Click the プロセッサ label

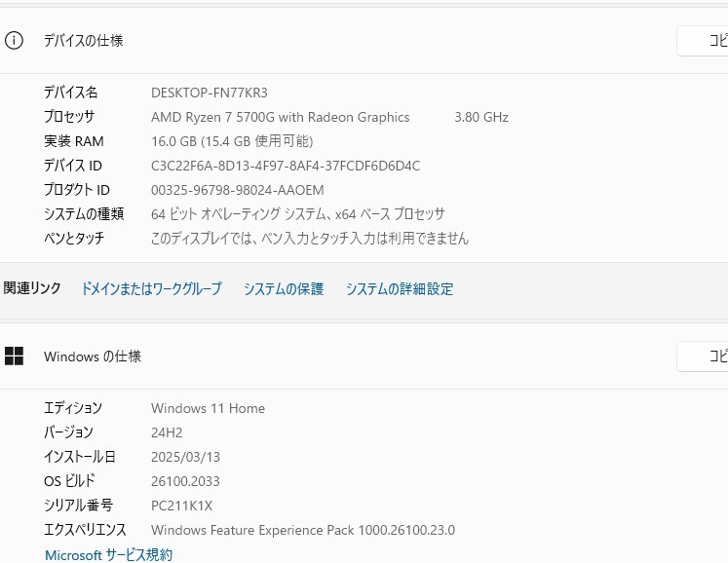click(x=69, y=117)
